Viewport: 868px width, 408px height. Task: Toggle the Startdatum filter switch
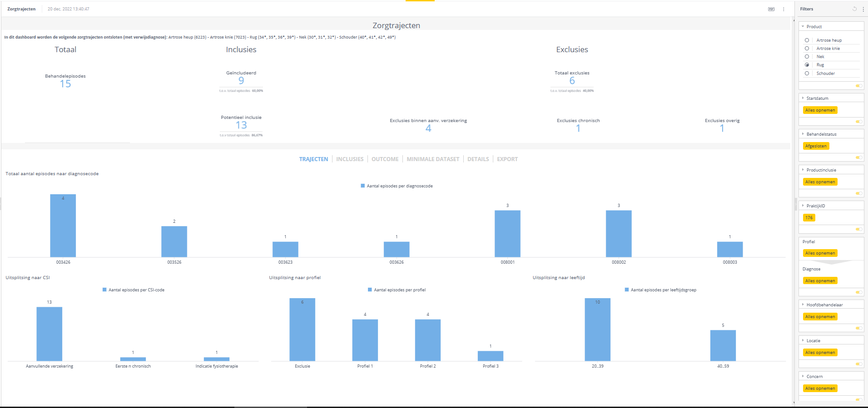point(859,122)
